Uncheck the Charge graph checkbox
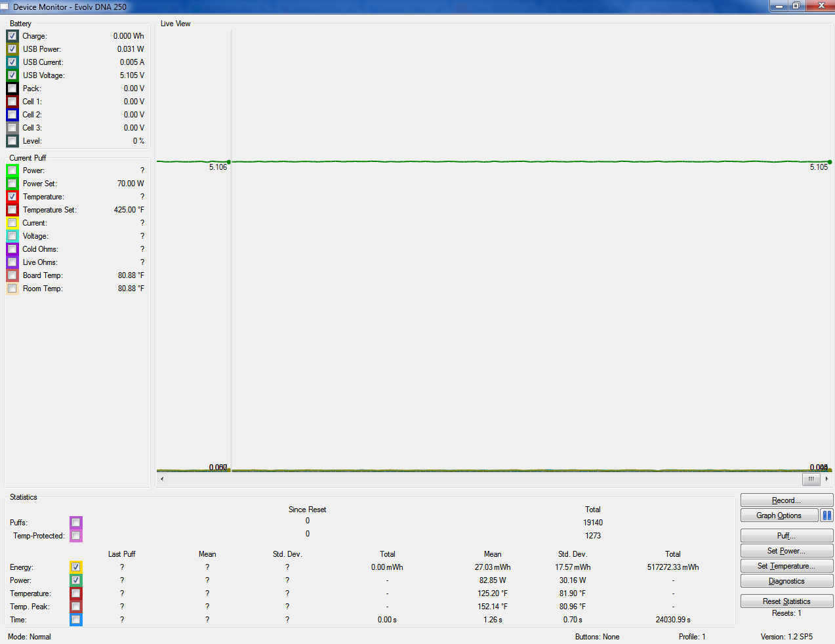835x644 pixels. coord(12,36)
